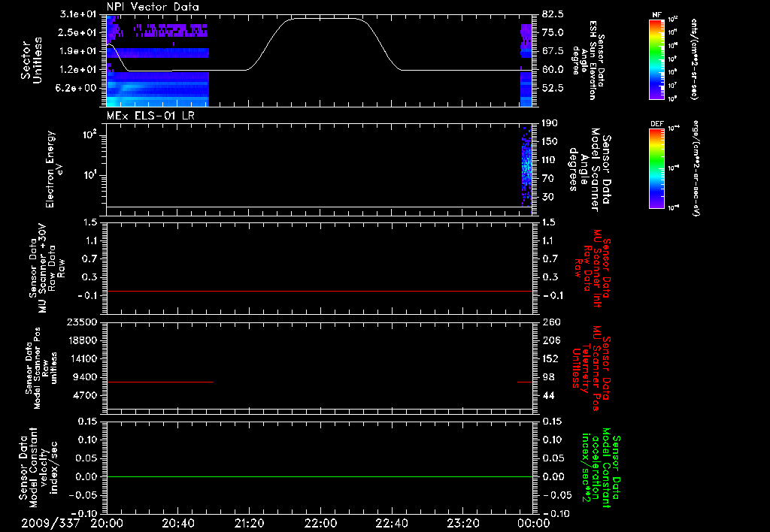Click the '44' telemetry tick label

coord(548,395)
